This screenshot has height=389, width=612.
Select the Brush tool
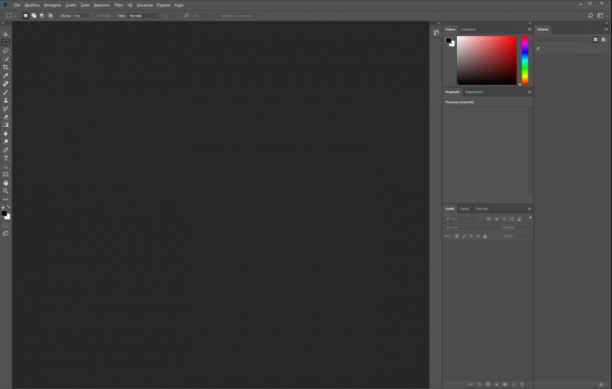[x=5, y=92]
